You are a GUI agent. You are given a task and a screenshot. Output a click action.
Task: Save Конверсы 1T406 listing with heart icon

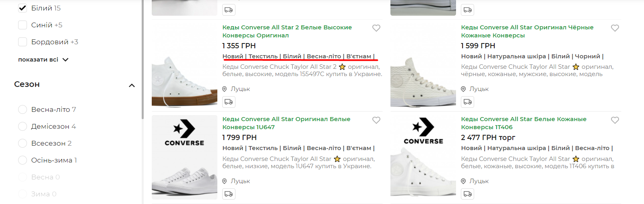click(615, 120)
